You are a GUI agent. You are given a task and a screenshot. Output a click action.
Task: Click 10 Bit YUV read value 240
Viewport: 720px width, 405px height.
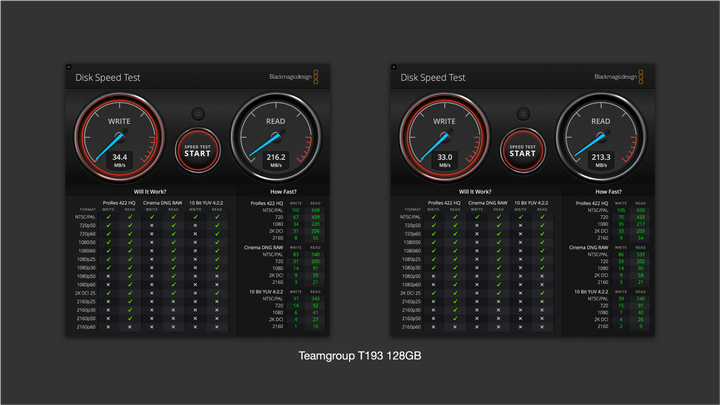[641, 298]
